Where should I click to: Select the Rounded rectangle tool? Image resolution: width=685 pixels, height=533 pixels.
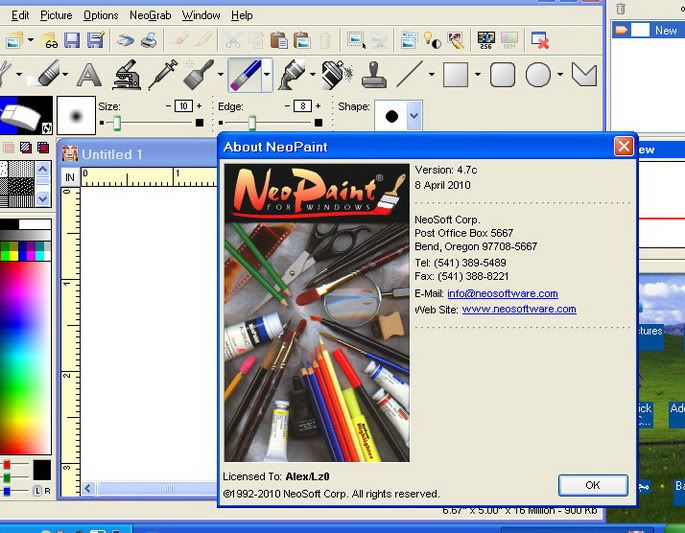pyautogui.click(x=502, y=75)
